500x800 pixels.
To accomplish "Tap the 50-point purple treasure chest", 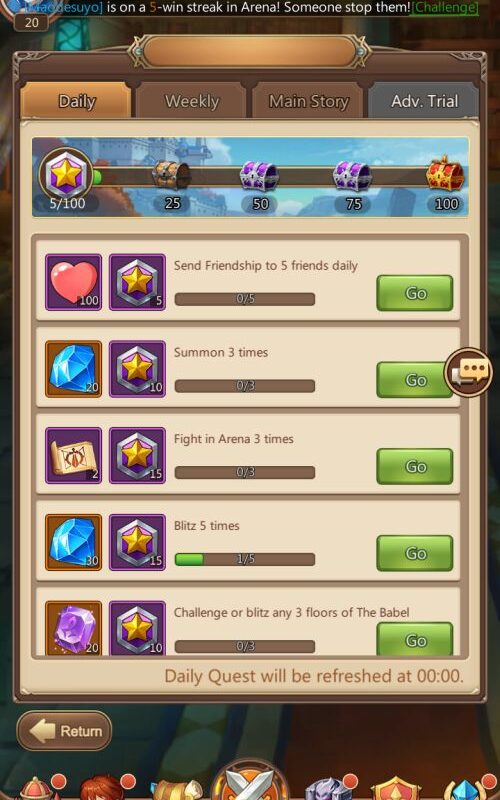I will tap(259, 176).
